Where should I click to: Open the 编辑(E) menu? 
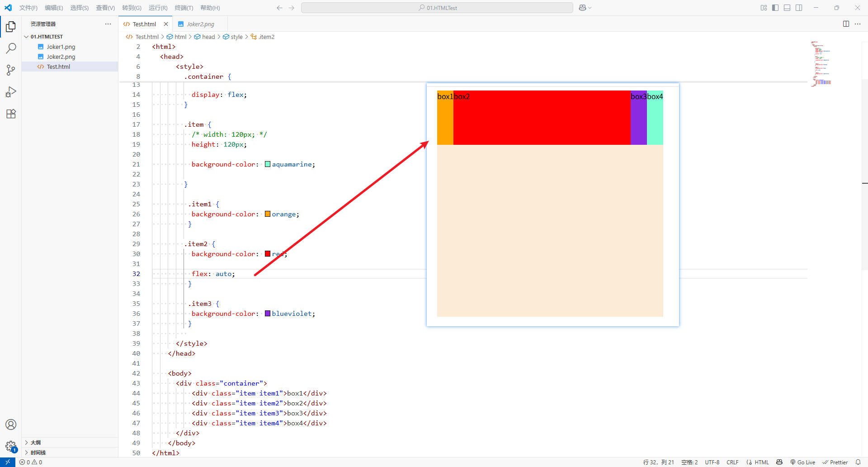coord(54,8)
